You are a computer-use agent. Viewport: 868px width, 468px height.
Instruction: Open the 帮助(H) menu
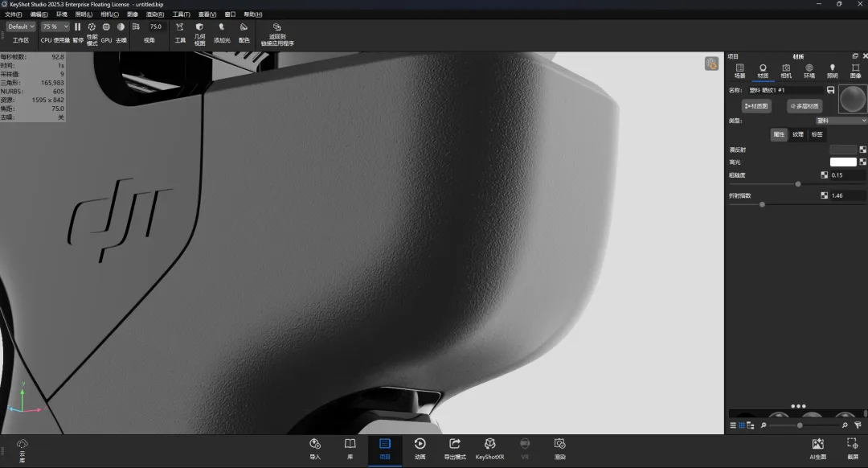tap(253, 14)
